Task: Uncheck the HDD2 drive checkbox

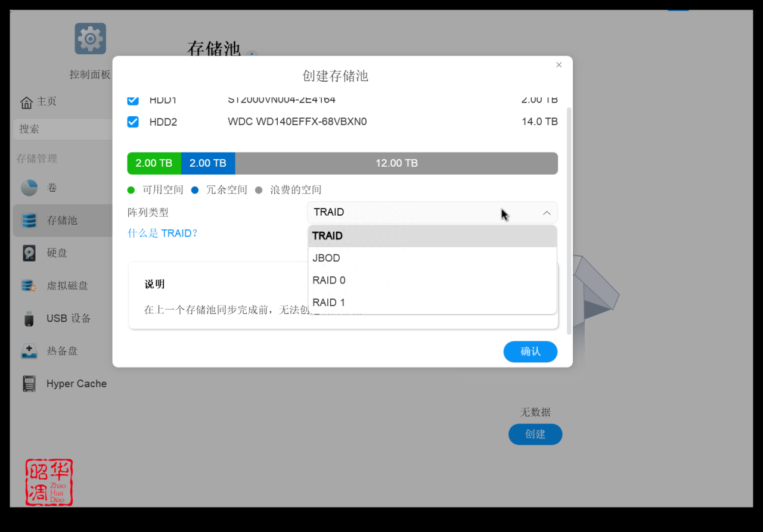Action: click(132, 122)
